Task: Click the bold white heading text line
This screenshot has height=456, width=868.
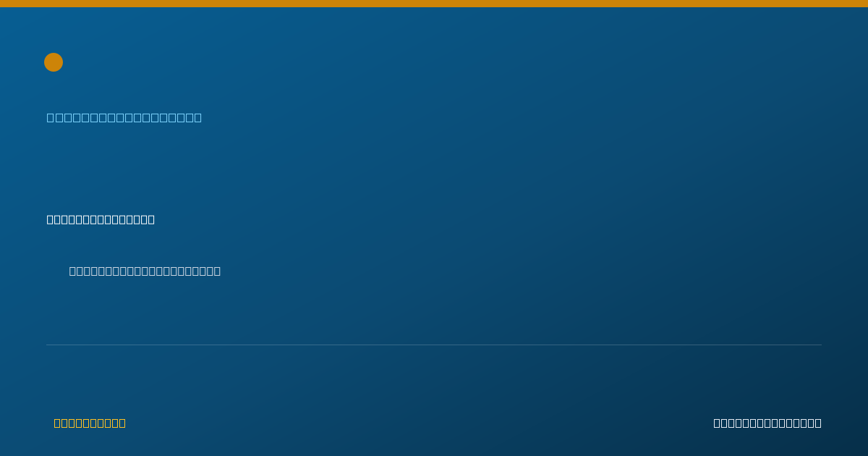Action: coord(101,219)
